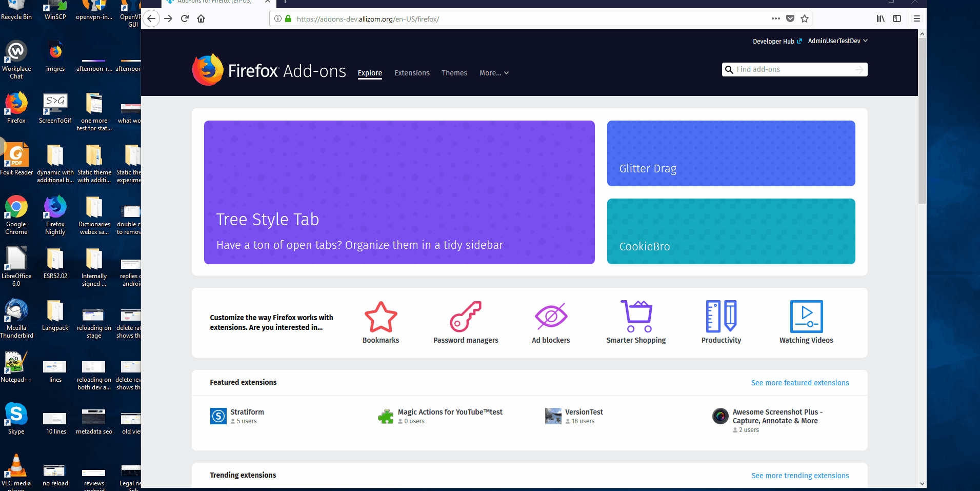Submit search with the arrow icon
The width and height of the screenshot is (980, 491).
[x=859, y=69]
